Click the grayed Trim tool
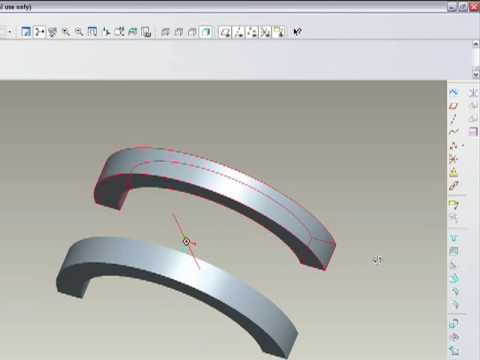Viewport: 480px width, 360px height. 473,119
